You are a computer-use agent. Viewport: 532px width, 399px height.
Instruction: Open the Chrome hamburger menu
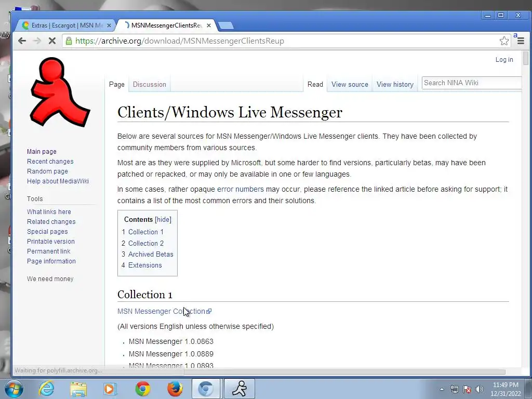click(x=521, y=41)
